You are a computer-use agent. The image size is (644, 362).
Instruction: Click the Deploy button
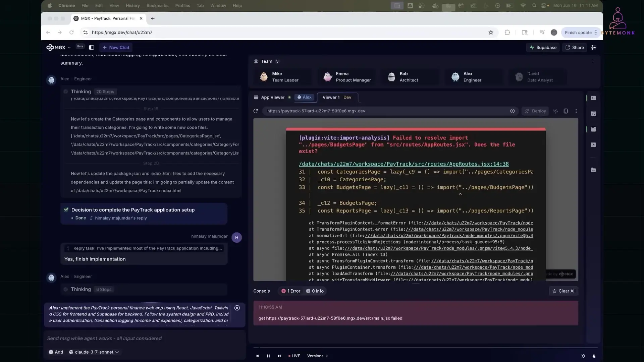[535, 111]
